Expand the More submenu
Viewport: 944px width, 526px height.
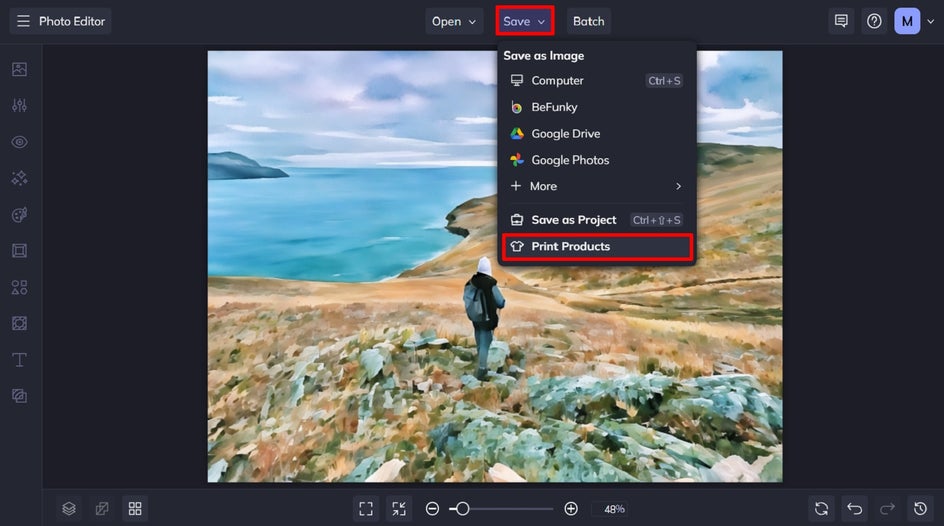[597, 186]
